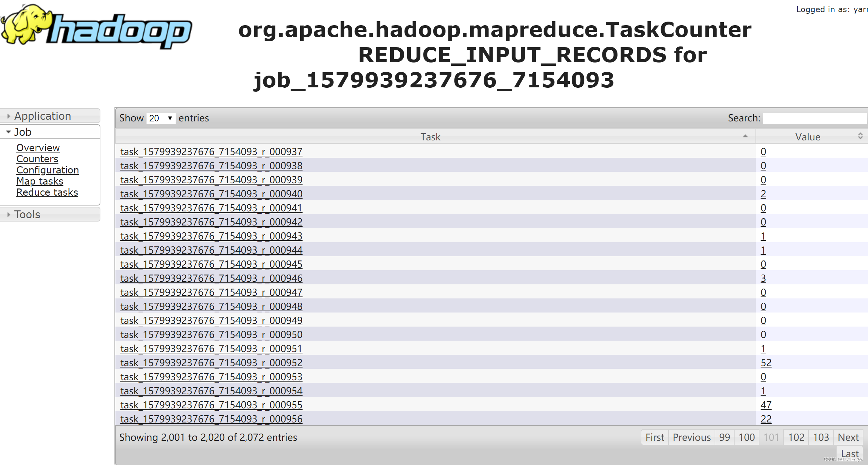Collapse the Job sidebar section
This screenshot has width=868, height=465.
click(23, 132)
